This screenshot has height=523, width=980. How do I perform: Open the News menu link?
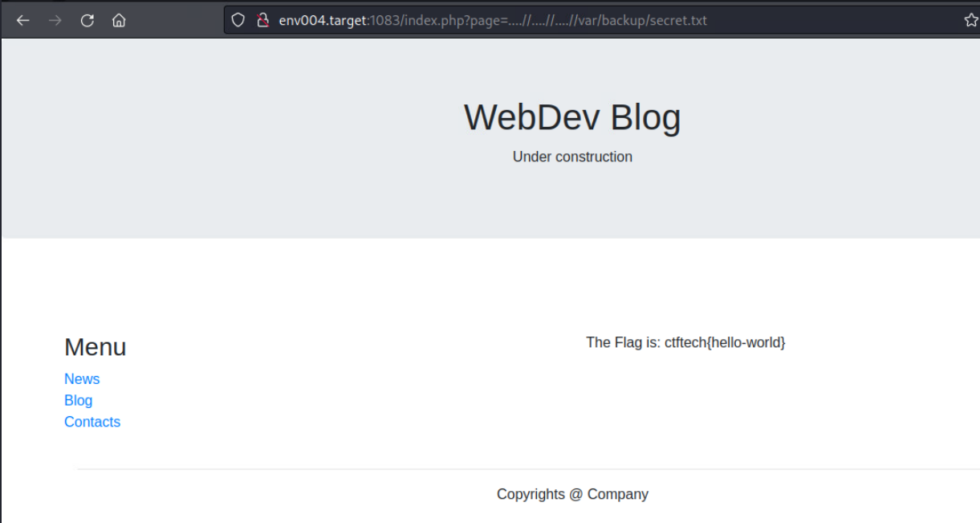[82, 379]
